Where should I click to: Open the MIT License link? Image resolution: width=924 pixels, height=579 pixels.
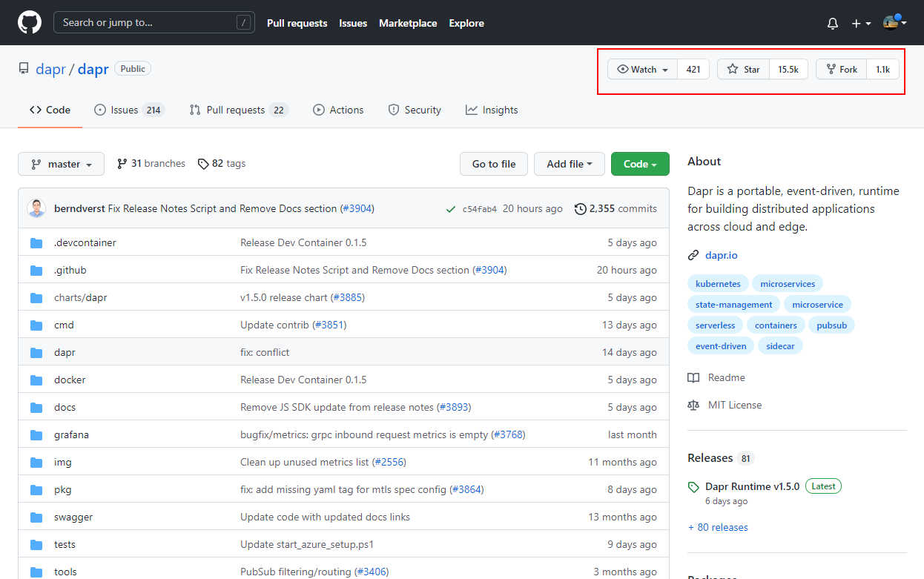pos(725,405)
